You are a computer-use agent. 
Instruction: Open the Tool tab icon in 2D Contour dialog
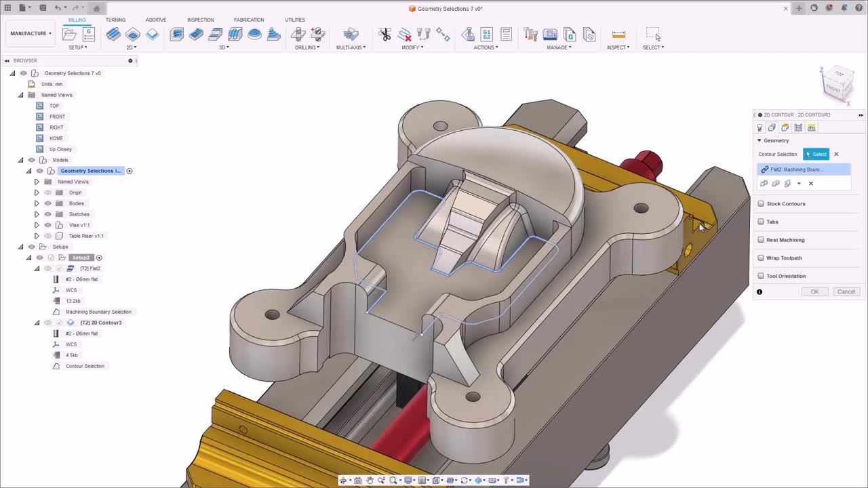[759, 127]
